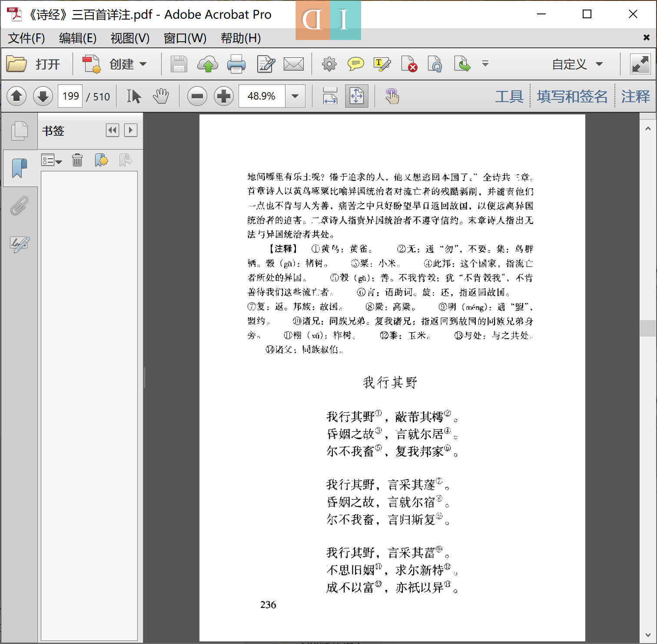Open the 窗口(W) menu
The width and height of the screenshot is (657, 644).
pyautogui.click(x=185, y=38)
